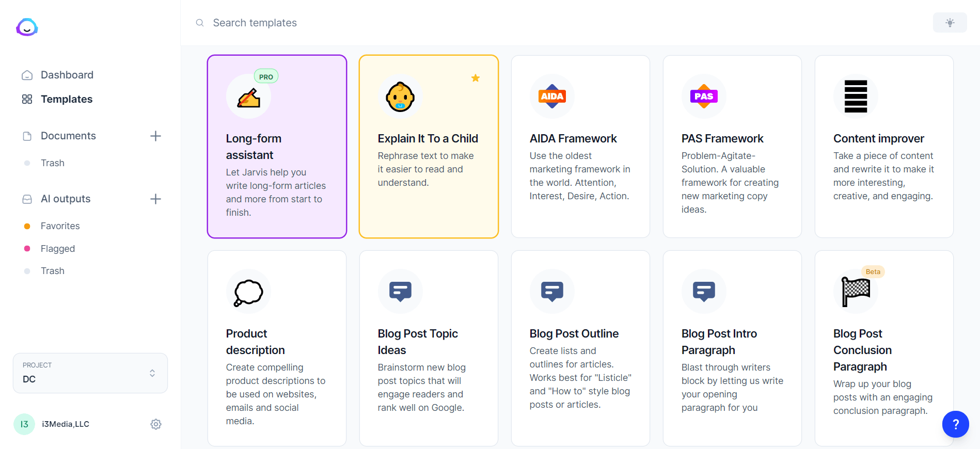
Task: Click the I3 user avatar
Action: (x=24, y=424)
